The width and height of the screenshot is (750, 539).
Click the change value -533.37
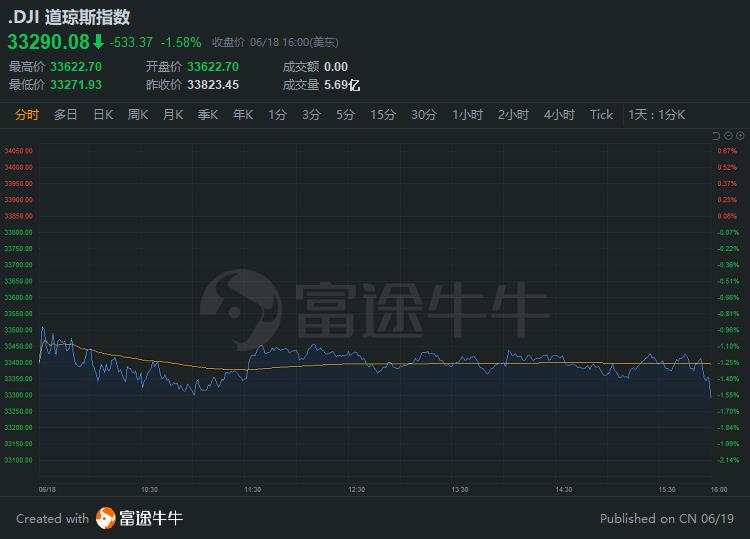(131, 42)
